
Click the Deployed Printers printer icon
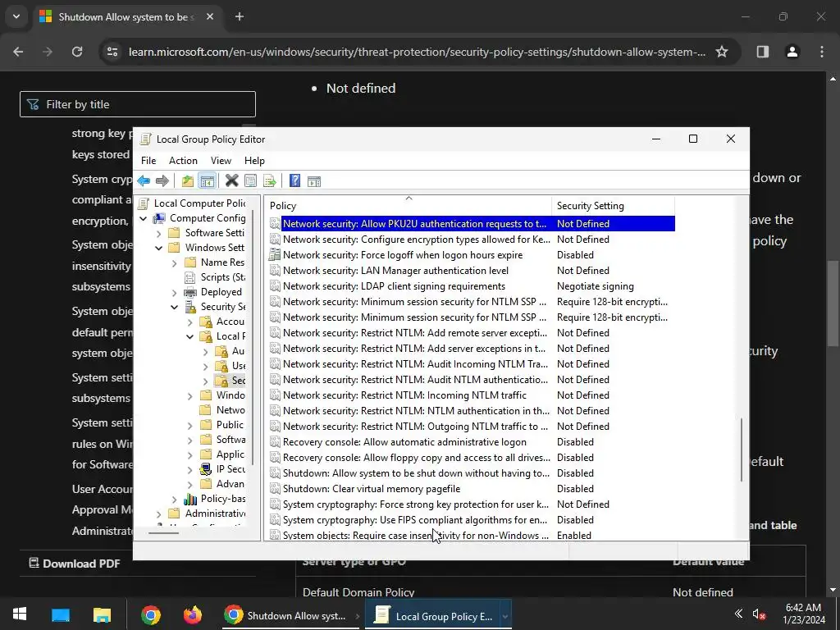(x=189, y=292)
